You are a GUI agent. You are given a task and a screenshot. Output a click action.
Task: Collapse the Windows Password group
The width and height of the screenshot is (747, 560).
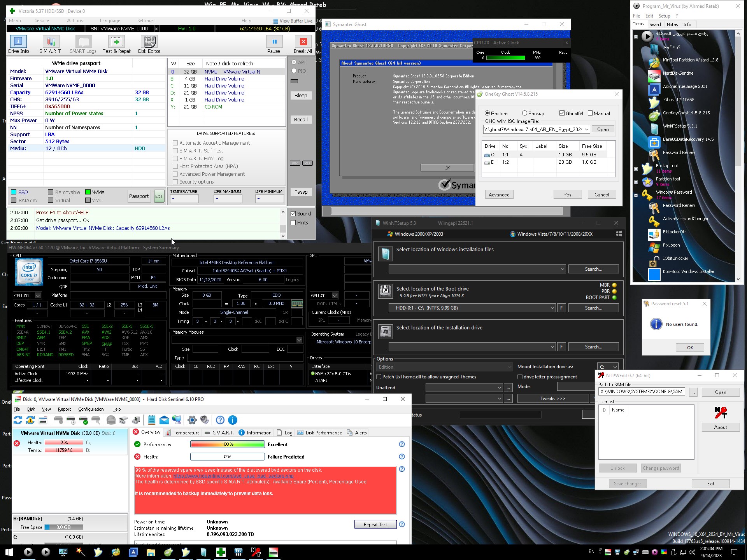coord(636,195)
